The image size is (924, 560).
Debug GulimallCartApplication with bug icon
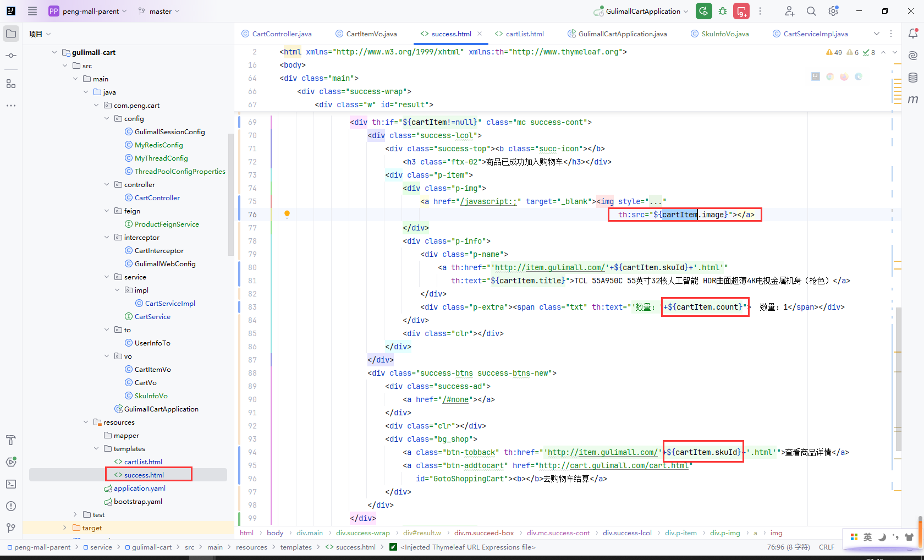[x=723, y=11]
